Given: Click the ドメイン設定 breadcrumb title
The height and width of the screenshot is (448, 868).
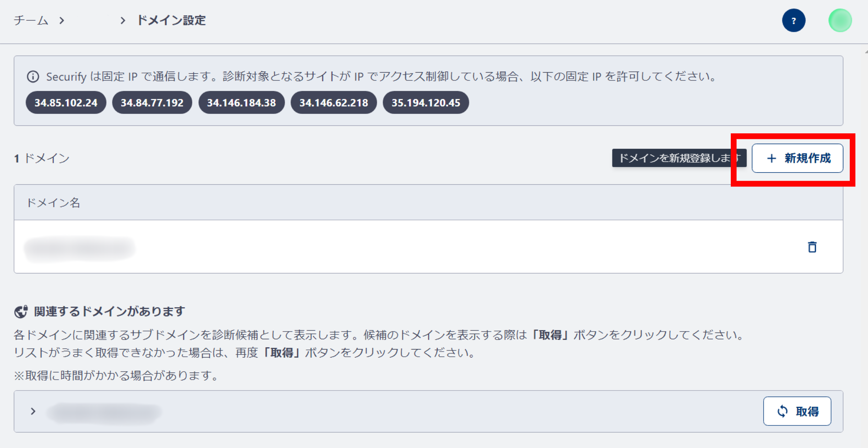Looking at the screenshot, I should point(171,20).
